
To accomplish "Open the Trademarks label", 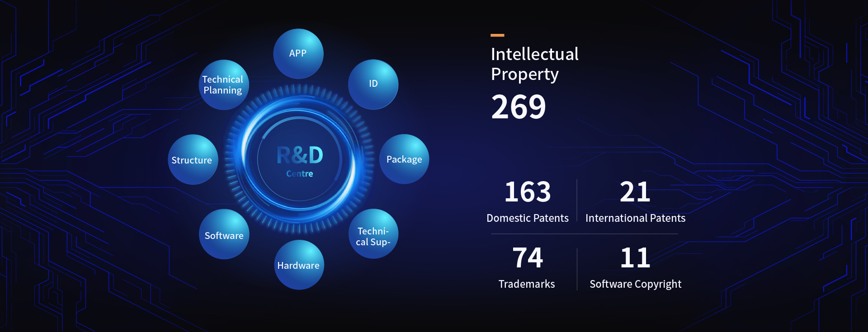I will point(527,284).
